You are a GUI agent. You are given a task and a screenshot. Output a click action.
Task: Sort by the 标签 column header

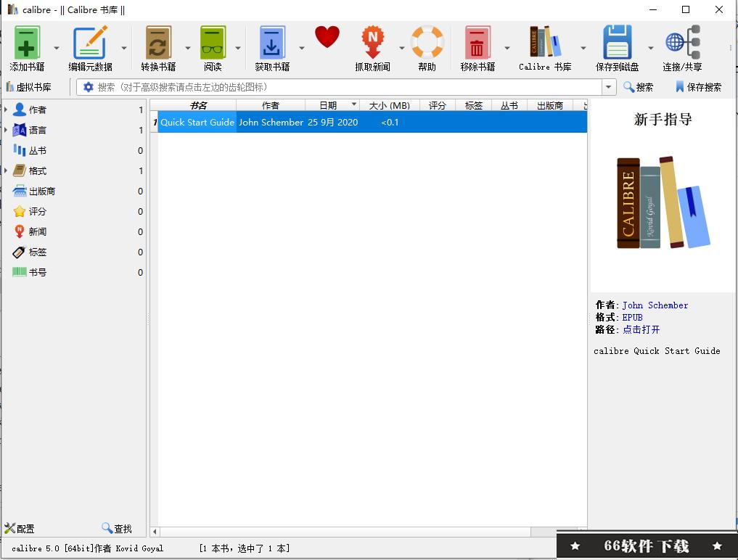coord(473,105)
